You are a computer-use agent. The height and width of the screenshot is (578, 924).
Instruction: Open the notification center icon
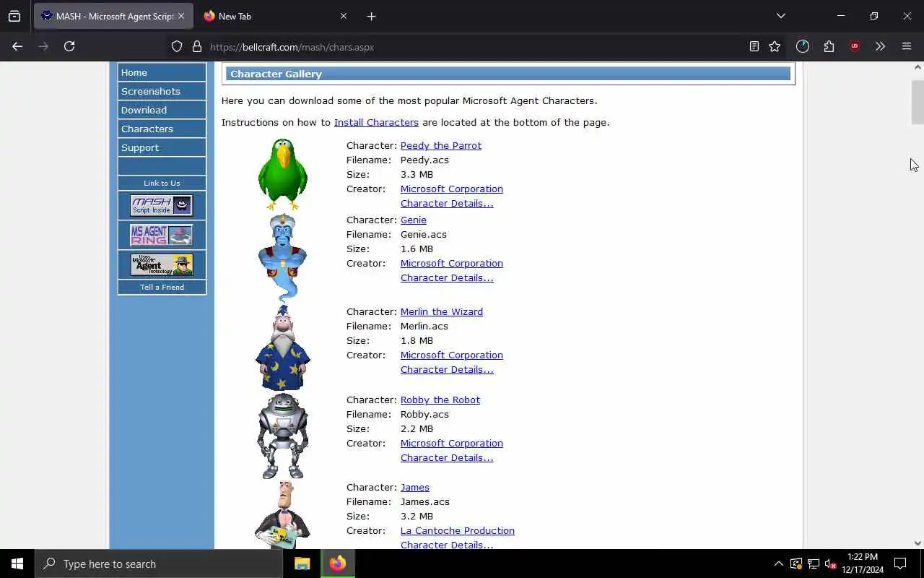click(x=900, y=564)
